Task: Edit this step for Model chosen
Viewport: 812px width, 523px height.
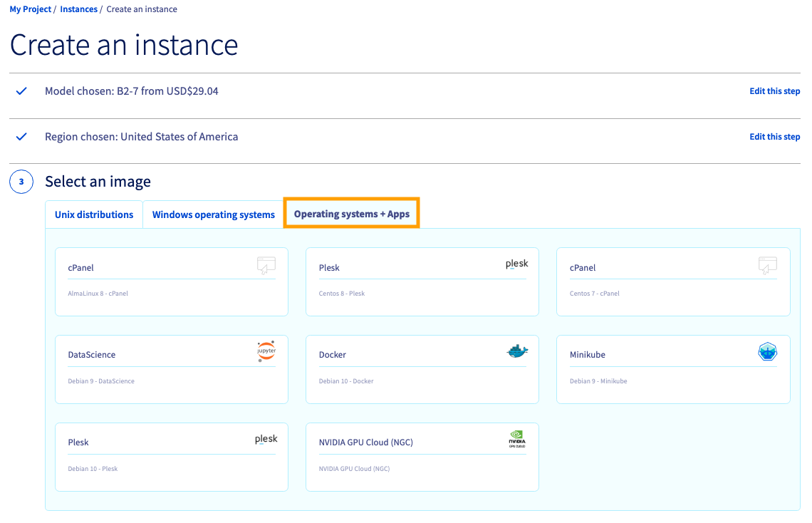Action: (x=775, y=91)
